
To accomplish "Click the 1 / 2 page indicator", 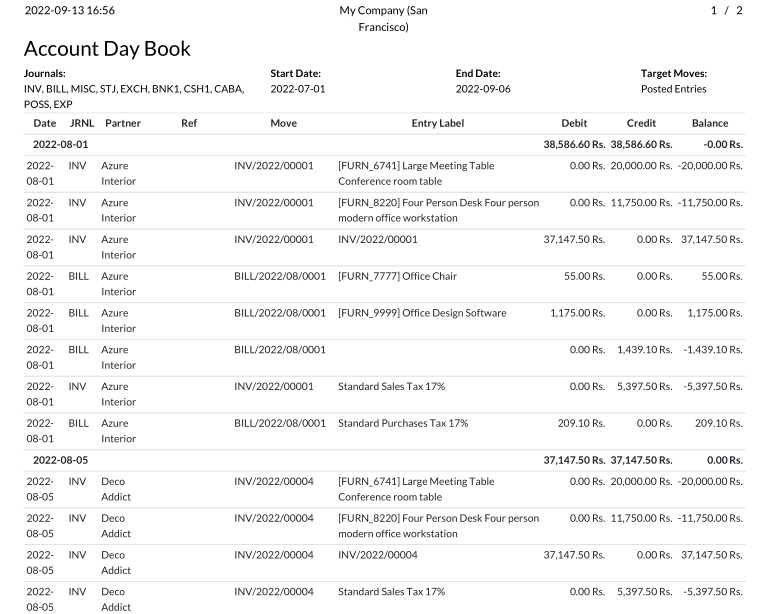I will click(726, 10).
